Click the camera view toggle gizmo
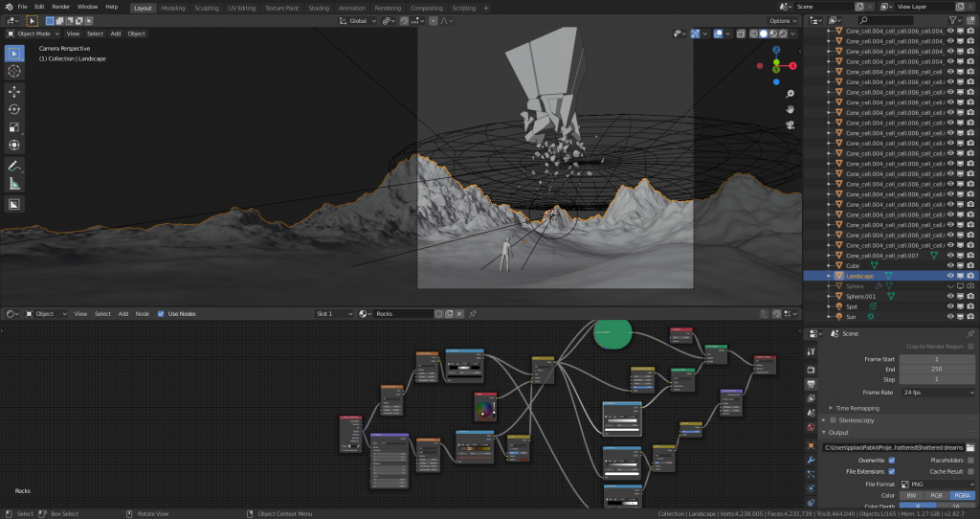Screen dimensions: 980x519 tap(791, 124)
